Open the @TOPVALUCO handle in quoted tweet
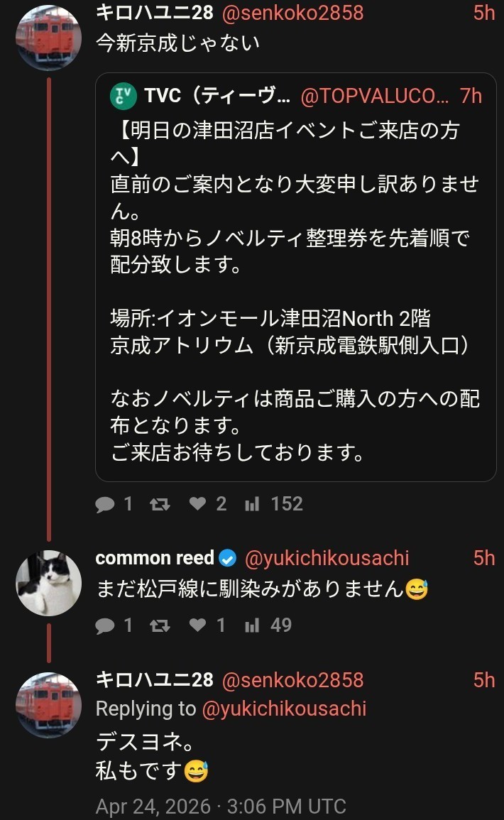Viewport: 504px width, 820px height. (x=375, y=97)
